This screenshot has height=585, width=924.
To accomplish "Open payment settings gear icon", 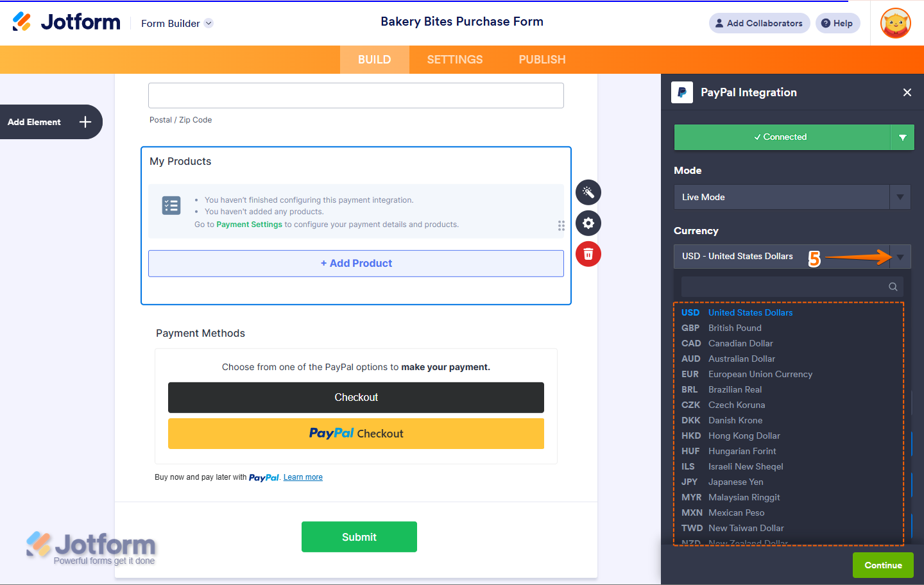I will 588,223.
